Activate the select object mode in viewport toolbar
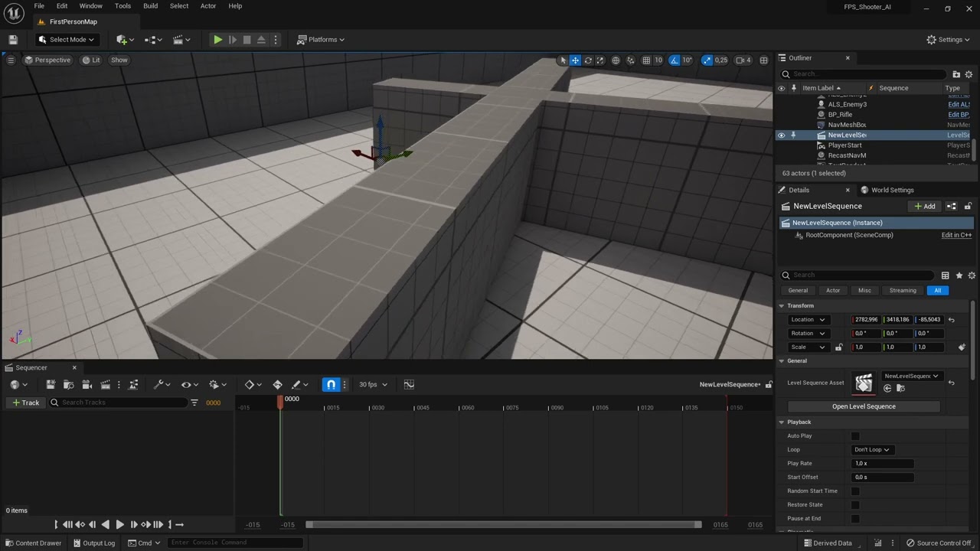 tap(563, 60)
